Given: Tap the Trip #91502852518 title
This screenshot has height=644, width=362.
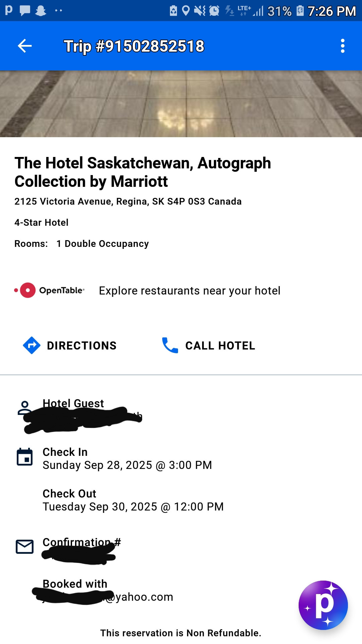Looking at the screenshot, I should 134,46.
